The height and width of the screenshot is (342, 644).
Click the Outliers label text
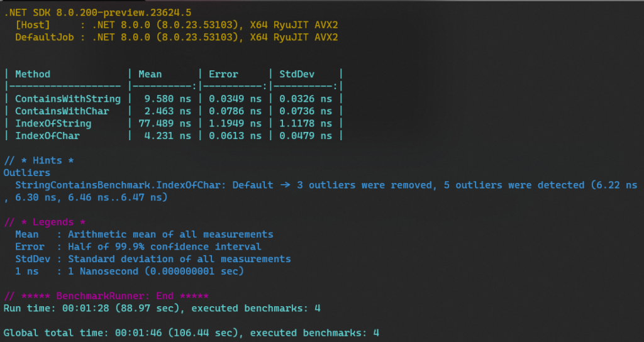click(26, 172)
